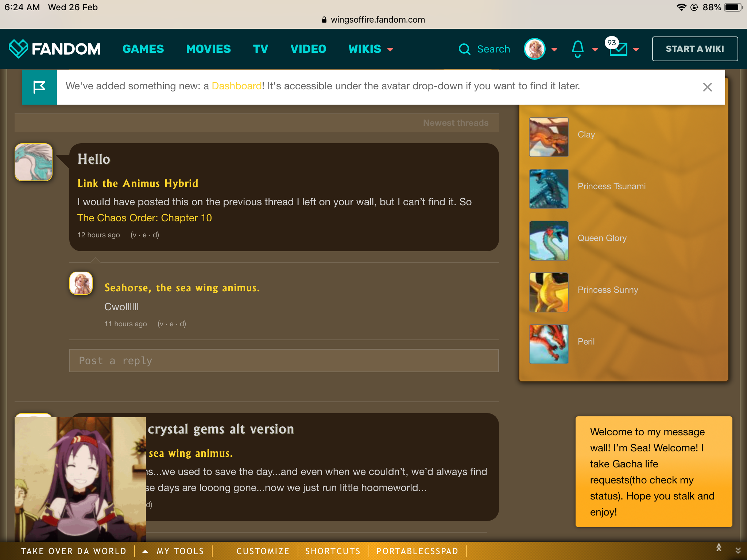747x560 pixels.
Task: Open the GAMES navigation item
Action: click(143, 49)
